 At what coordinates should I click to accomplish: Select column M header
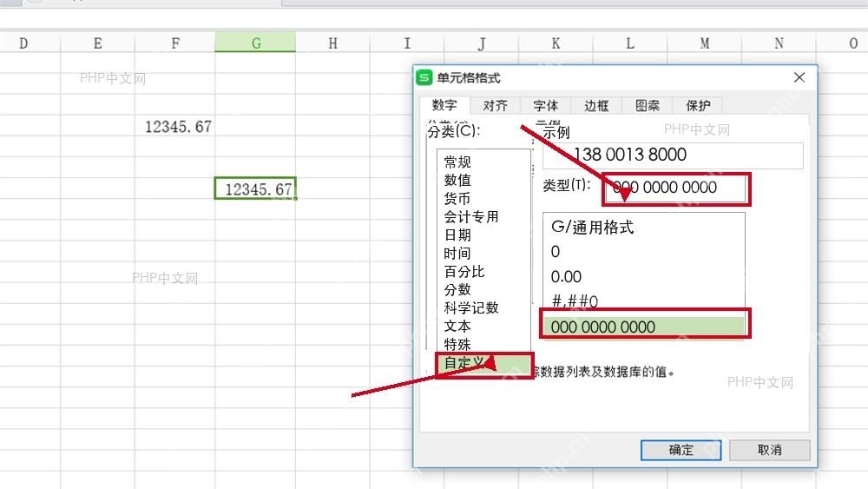pos(704,43)
